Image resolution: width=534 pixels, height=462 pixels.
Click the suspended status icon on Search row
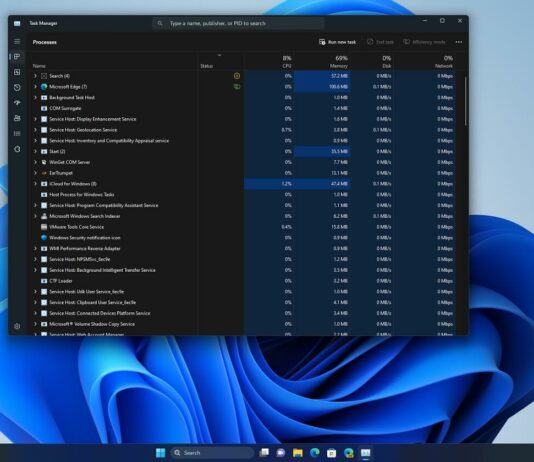(x=237, y=76)
